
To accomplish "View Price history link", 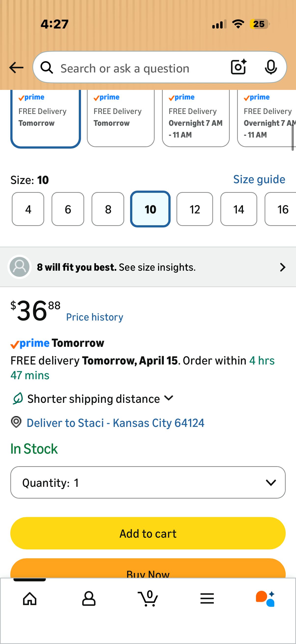I will 95,317.
